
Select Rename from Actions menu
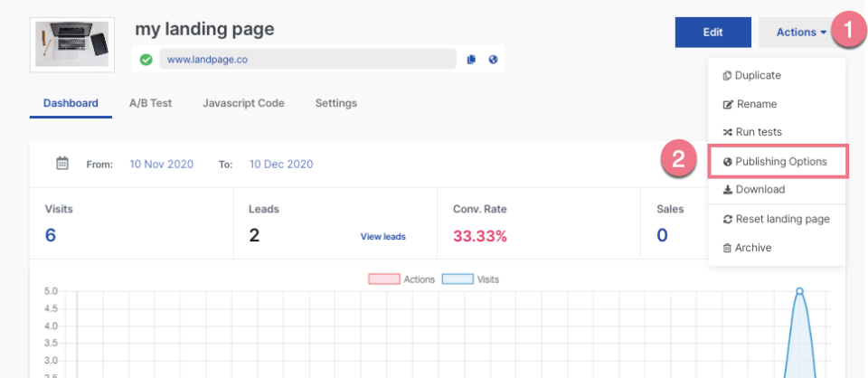pos(756,104)
